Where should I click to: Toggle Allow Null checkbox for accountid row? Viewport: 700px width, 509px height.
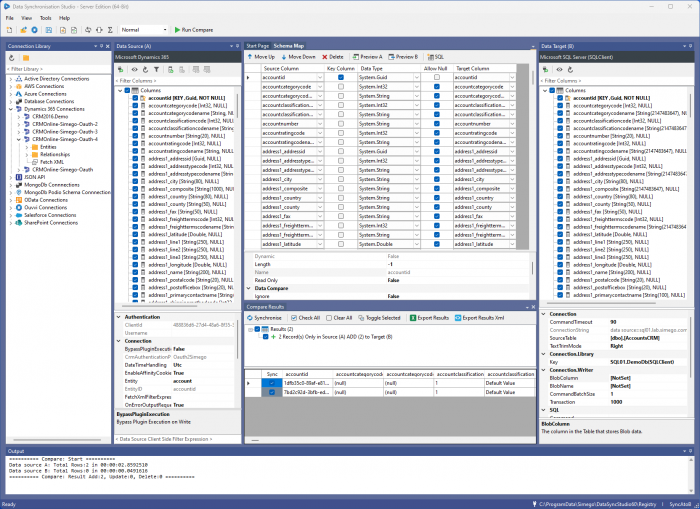click(x=437, y=77)
